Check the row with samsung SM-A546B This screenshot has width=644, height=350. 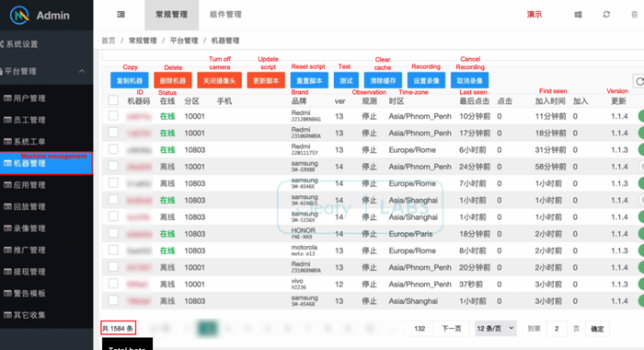[113, 300]
